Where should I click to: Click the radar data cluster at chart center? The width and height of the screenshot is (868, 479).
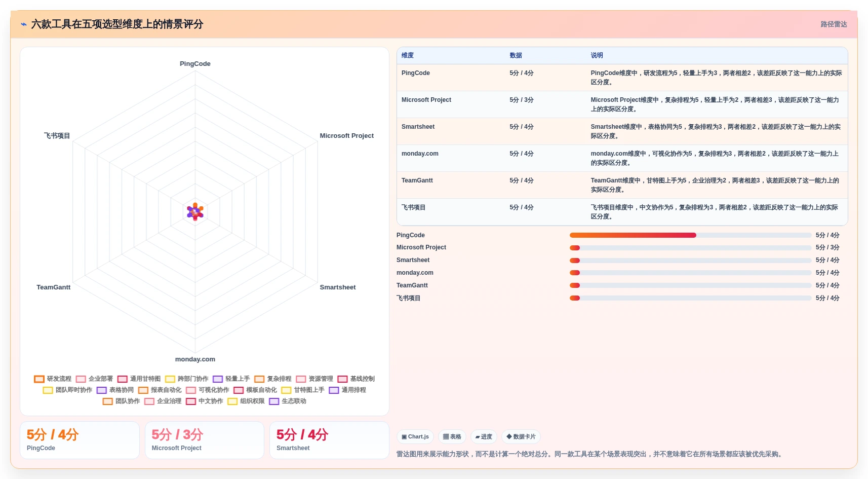coord(195,212)
